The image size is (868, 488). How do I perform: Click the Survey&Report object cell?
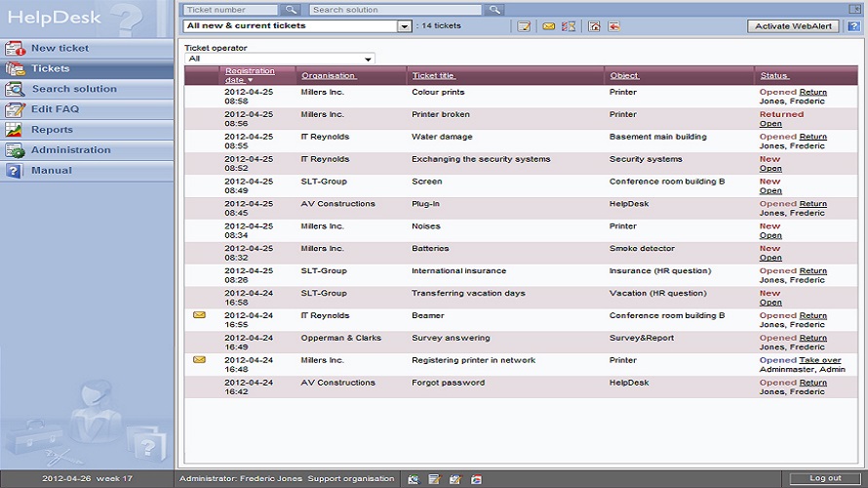pyautogui.click(x=642, y=338)
